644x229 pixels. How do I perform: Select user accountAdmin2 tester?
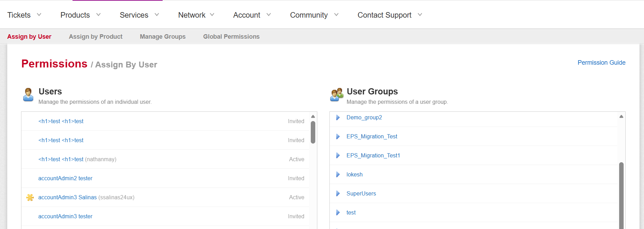pyautogui.click(x=65, y=178)
